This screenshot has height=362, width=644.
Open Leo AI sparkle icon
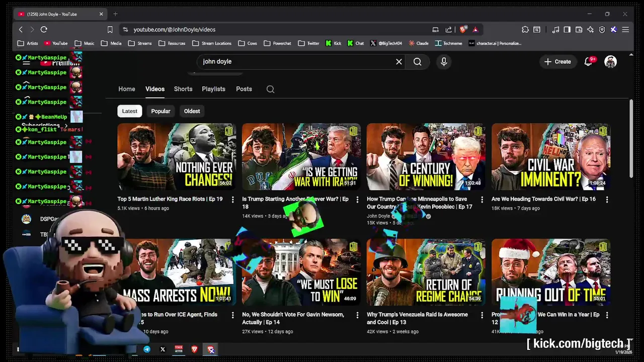tap(591, 30)
